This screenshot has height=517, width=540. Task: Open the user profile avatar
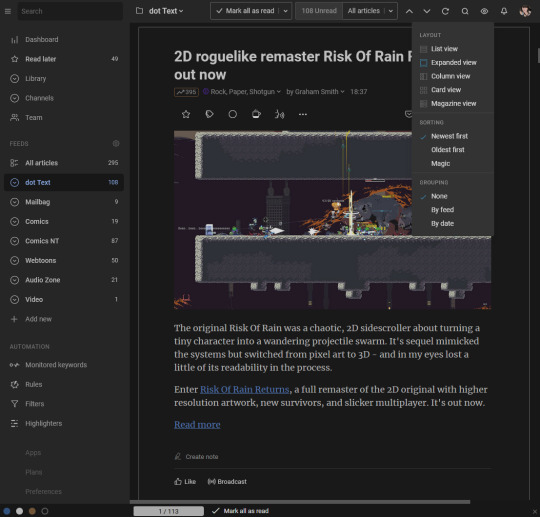pyautogui.click(x=525, y=11)
